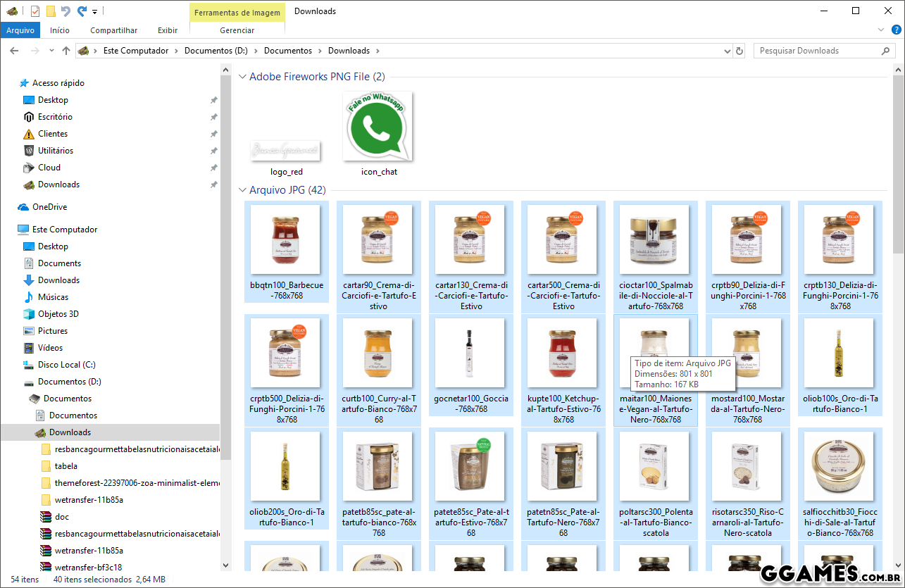Collapse the Adobe Fireworks PNG File group

pos(242,77)
